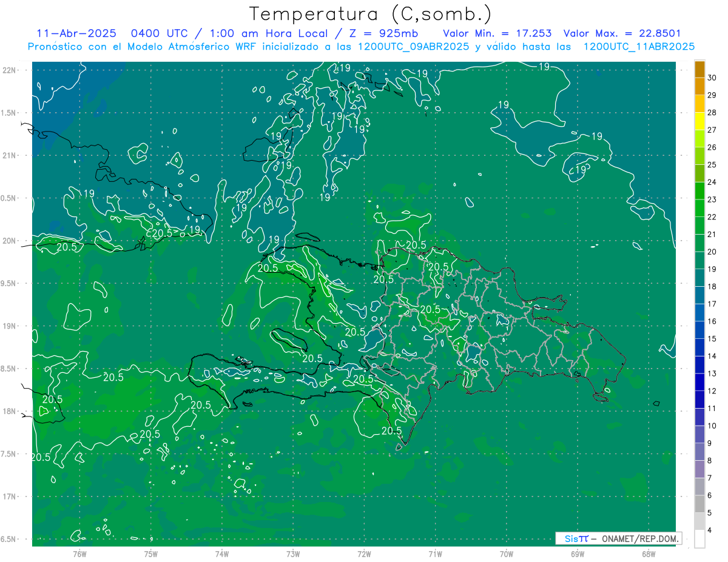Pick the dark orange swatch above 30
Image resolution: width=728 pixels, height=562 pixels.
(x=699, y=69)
